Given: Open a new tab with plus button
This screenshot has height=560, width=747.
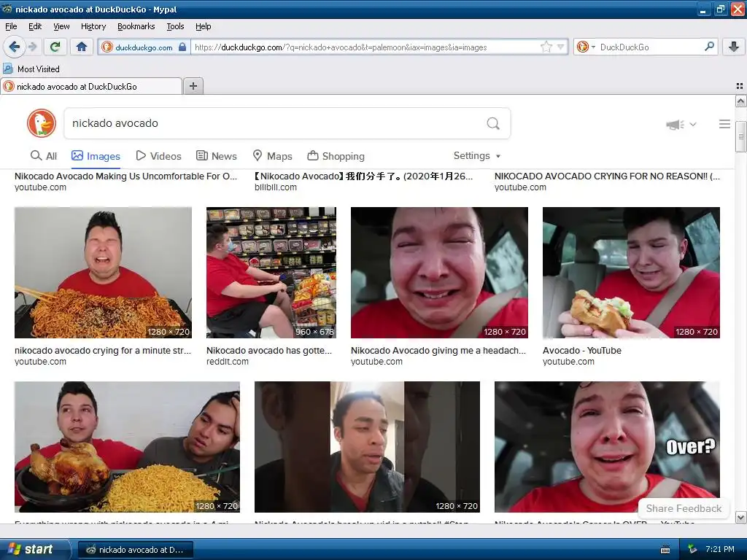Looking at the screenshot, I should [193, 86].
